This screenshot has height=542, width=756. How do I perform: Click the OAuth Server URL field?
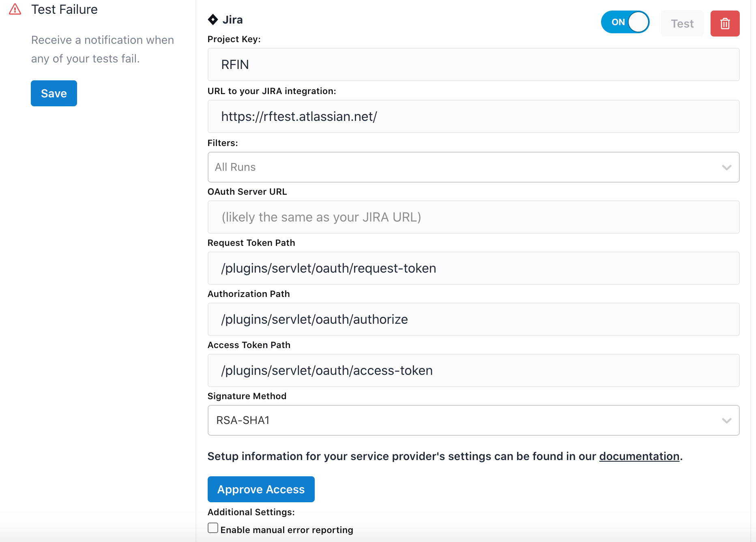[x=473, y=217]
